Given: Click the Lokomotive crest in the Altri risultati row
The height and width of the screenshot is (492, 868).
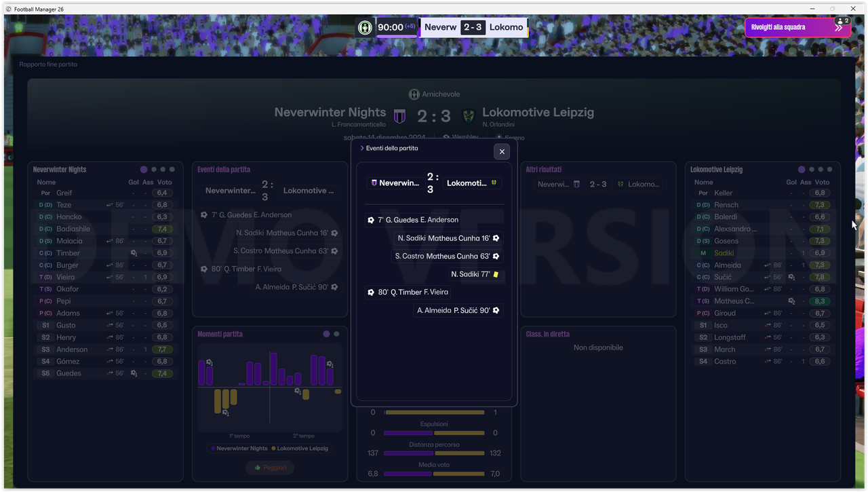Looking at the screenshot, I should point(620,184).
